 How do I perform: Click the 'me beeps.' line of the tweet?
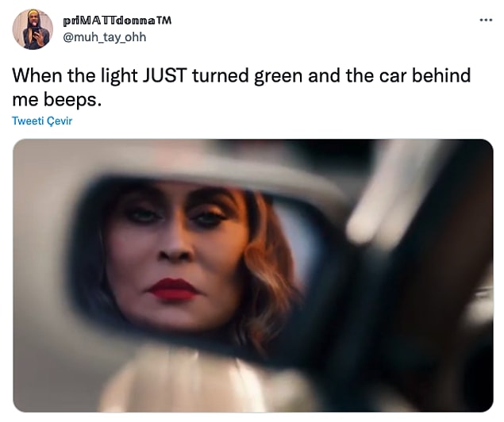pyautogui.click(x=57, y=100)
